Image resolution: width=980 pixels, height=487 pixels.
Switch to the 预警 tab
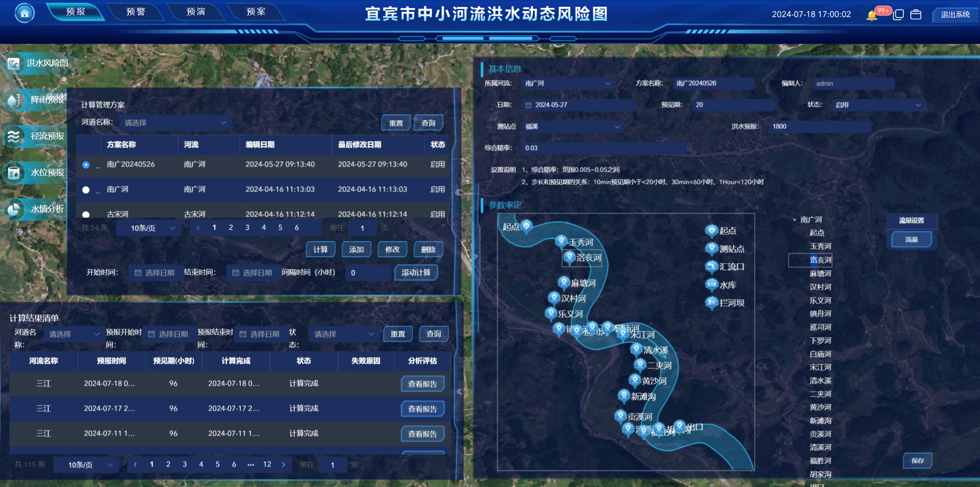(136, 12)
